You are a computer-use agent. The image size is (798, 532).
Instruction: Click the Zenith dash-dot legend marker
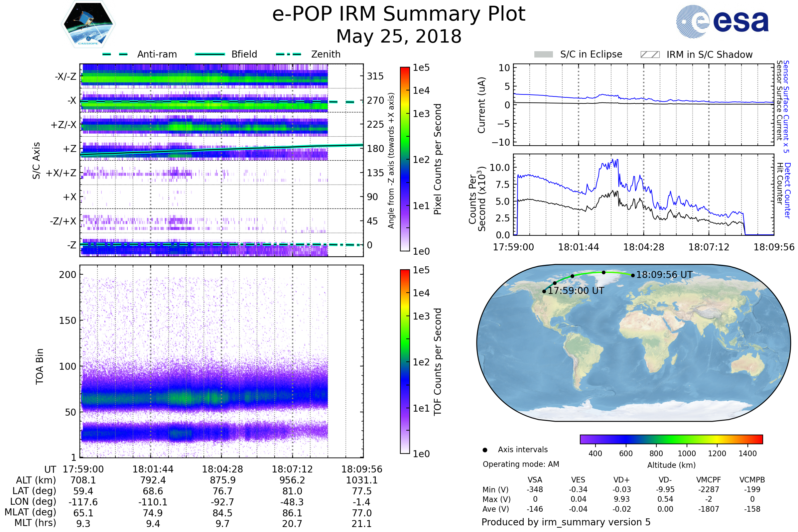[289, 54]
